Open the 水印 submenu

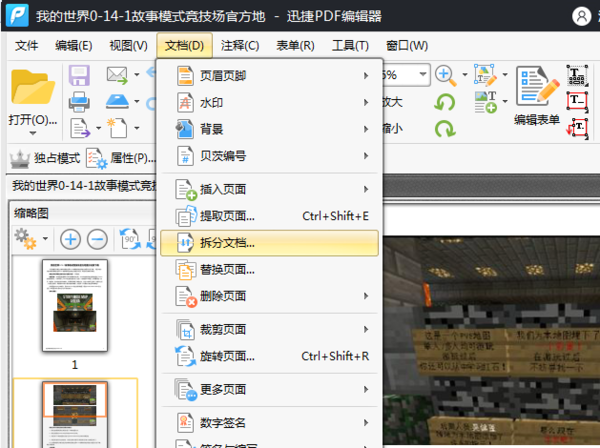(x=269, y=103)
